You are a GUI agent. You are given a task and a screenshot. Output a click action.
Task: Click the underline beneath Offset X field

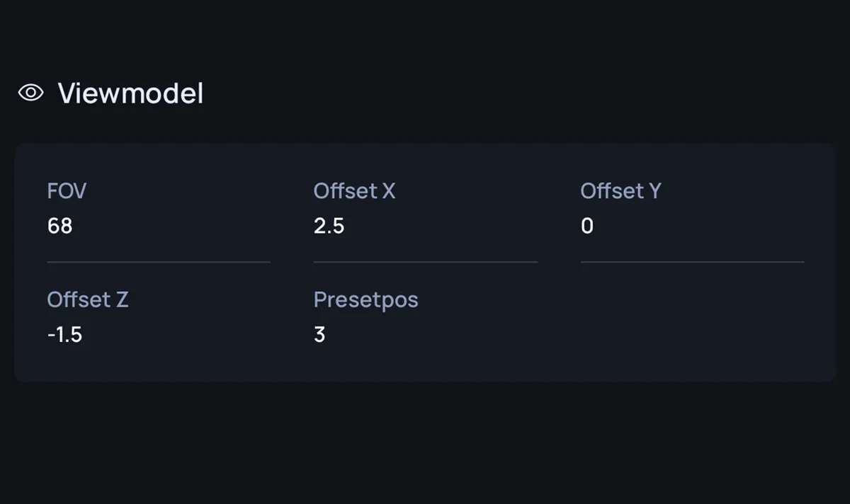[426, 262]
